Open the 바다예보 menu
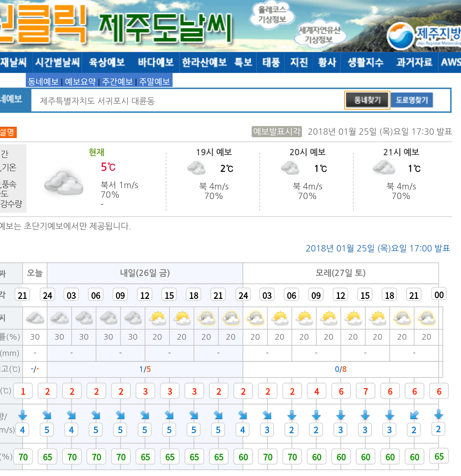This screenshot has height=476, width=461. [156, 62]
